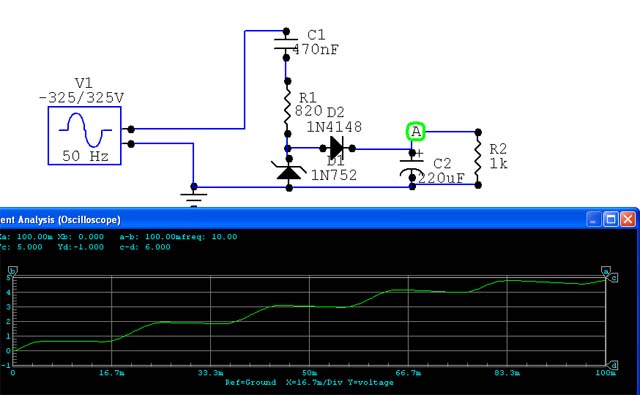Viewport: 640px width, 395px height.
Task: Click the oscilloscope cursor c marker
Action: click(613, 278)
